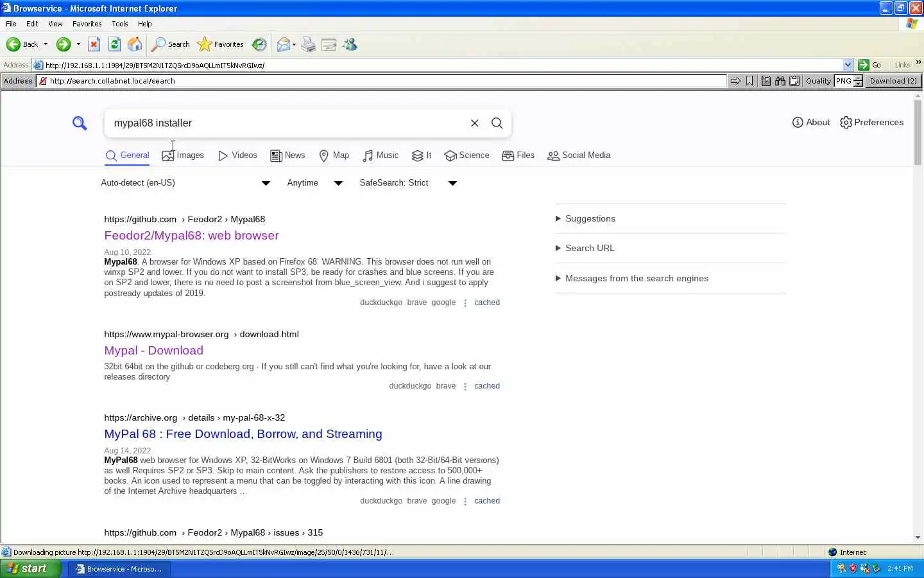The height and width of the screenshot is (578, 924).
Task: Switch to the Social Media tab
Action: (579, 155)
